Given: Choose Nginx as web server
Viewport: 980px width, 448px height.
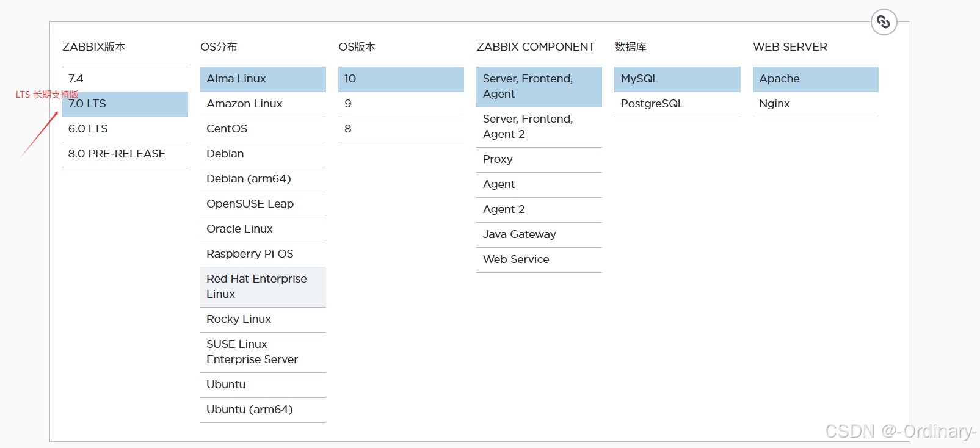Looking at the screenshot, I should tap(816, 104).
